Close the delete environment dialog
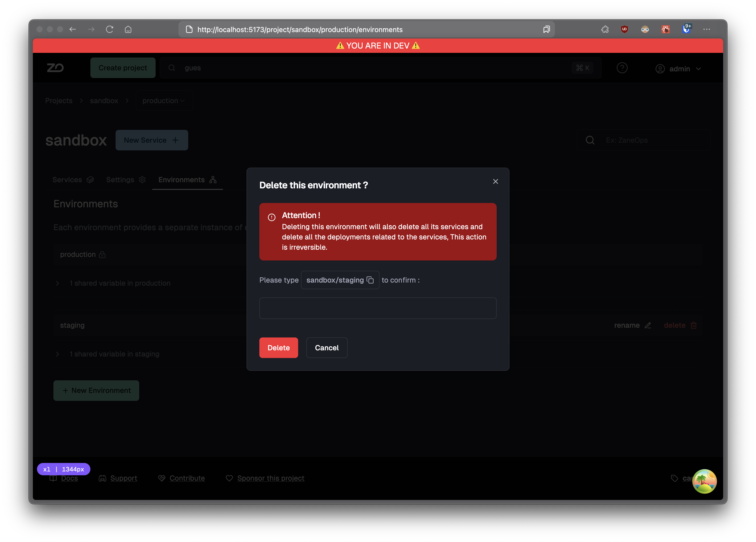Image resolution: width=756 pixels, height=542 pixels. click(x=495, y=181)
